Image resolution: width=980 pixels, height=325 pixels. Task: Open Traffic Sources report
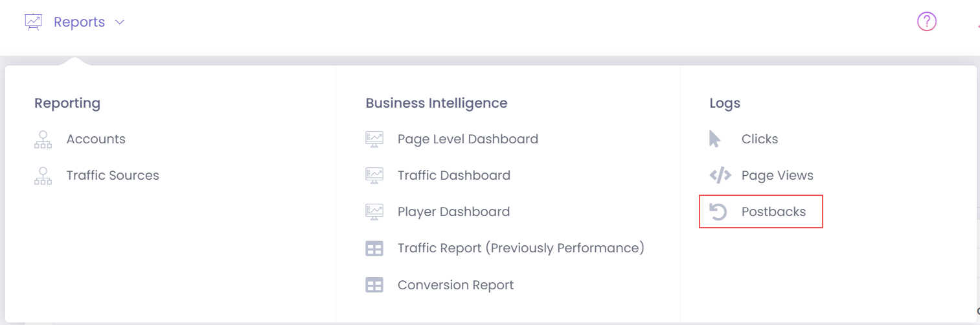[113, 175]
